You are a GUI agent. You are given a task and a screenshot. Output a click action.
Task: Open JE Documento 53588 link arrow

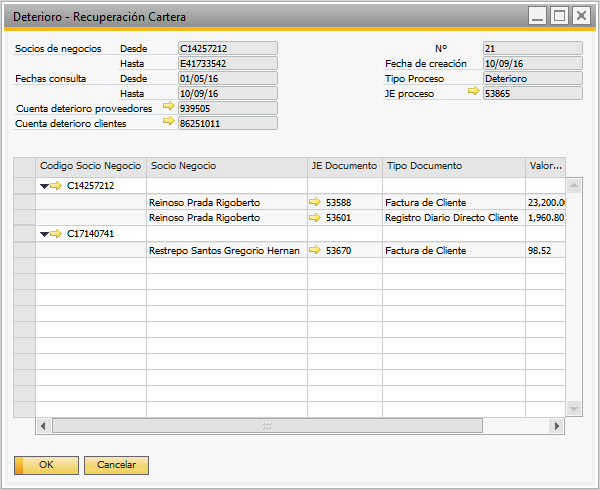pos(316,202)
